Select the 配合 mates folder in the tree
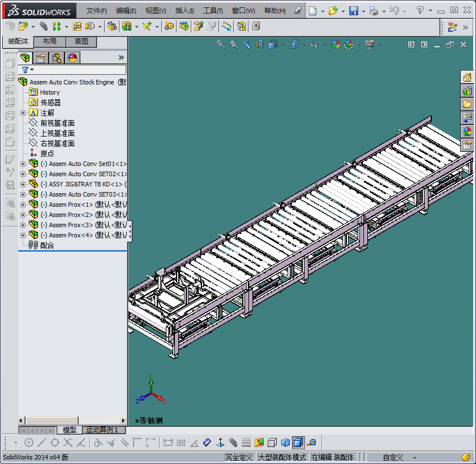 point(47,245)
